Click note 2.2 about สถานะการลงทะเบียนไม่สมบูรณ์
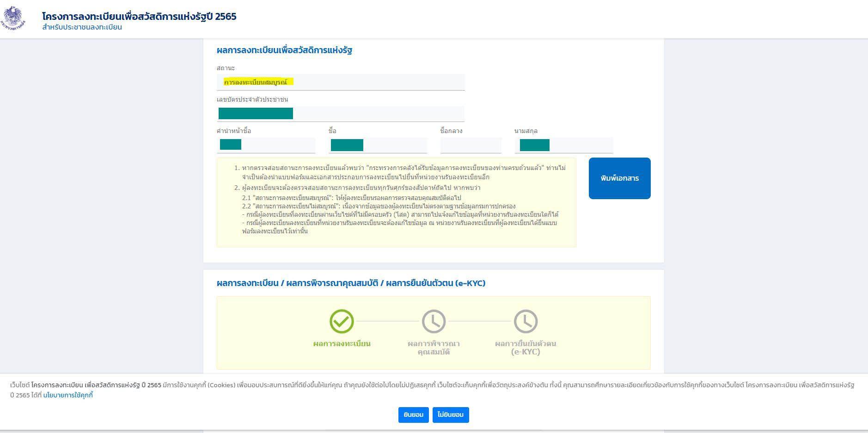Screen dimensions: 868x433 coord(379,206)
